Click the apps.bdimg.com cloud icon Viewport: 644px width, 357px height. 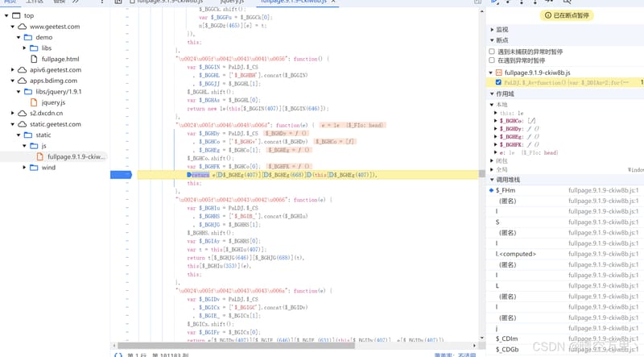coord(23,81)
